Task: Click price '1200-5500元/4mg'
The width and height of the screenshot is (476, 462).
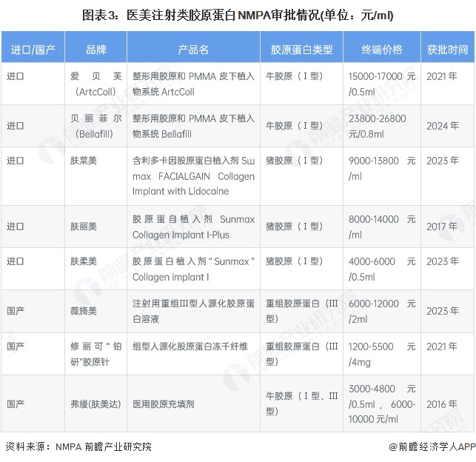Action: 382,354
